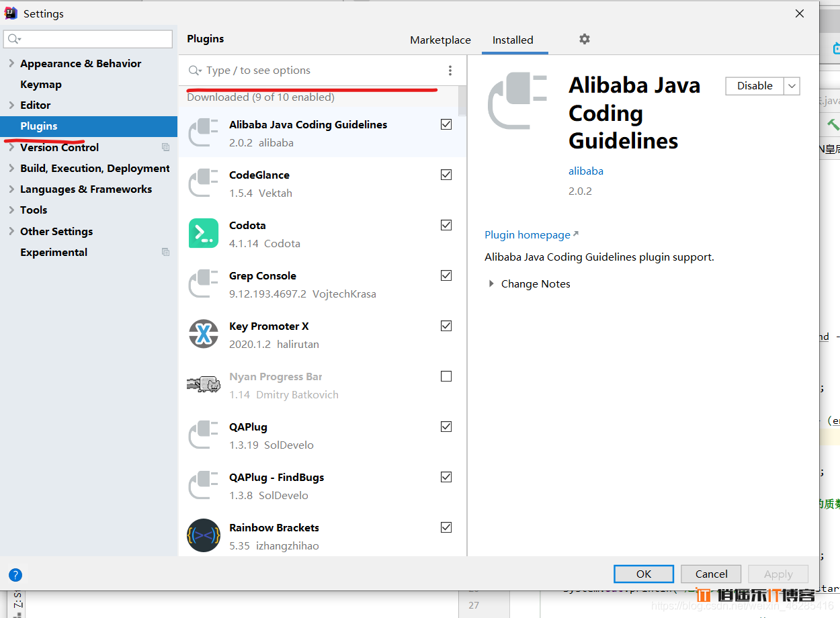The height and width of the screenshot is (618, 840).
Task: Uncheck the QAPlug - FindBugs checkbox
Action: [446, 477]
